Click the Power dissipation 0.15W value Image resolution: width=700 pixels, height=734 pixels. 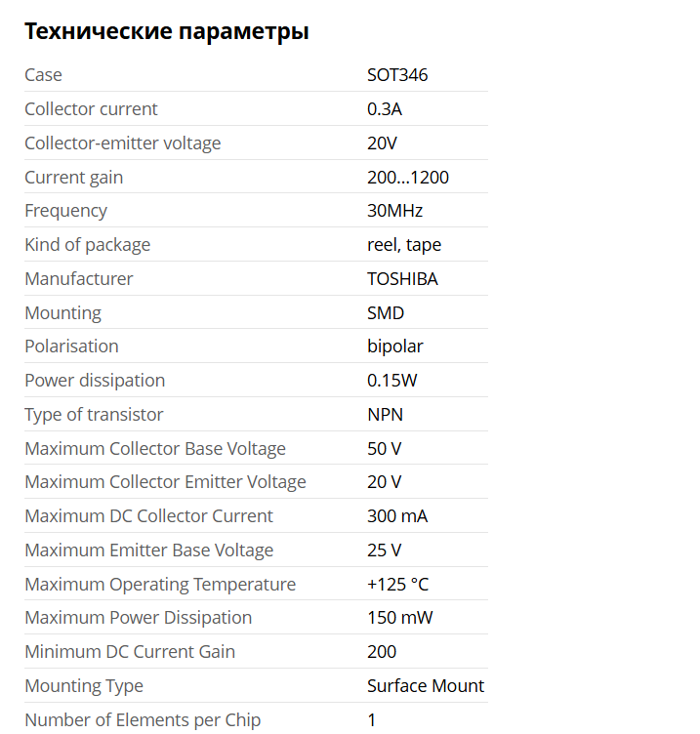(392, 381)
